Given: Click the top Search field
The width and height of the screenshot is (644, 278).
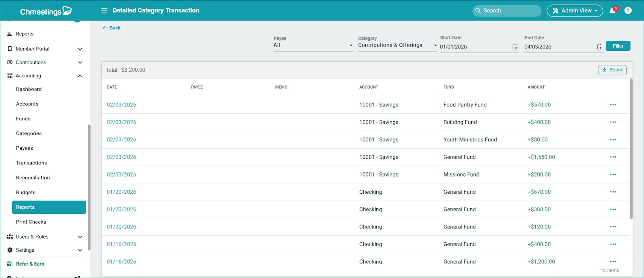Looking at the screenshot, I should click(x=507, y=11).
